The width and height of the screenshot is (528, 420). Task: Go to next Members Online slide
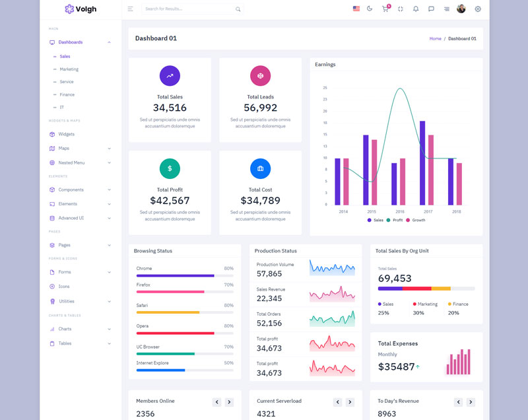coord(229,402)
